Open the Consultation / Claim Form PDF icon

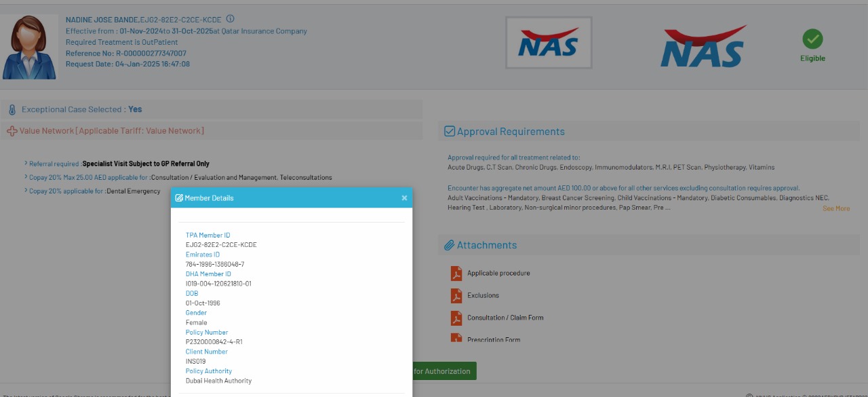(456, 318)
